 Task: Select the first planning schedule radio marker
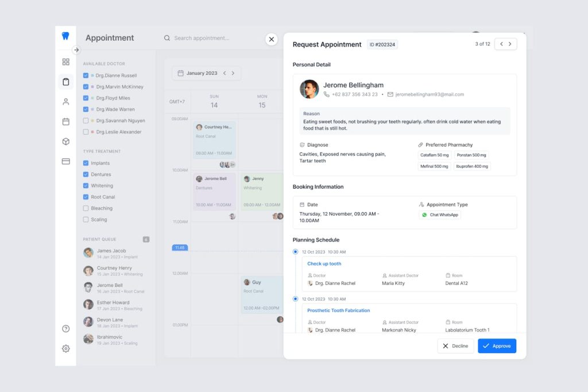pyautogui.click(x=296, y=252)
